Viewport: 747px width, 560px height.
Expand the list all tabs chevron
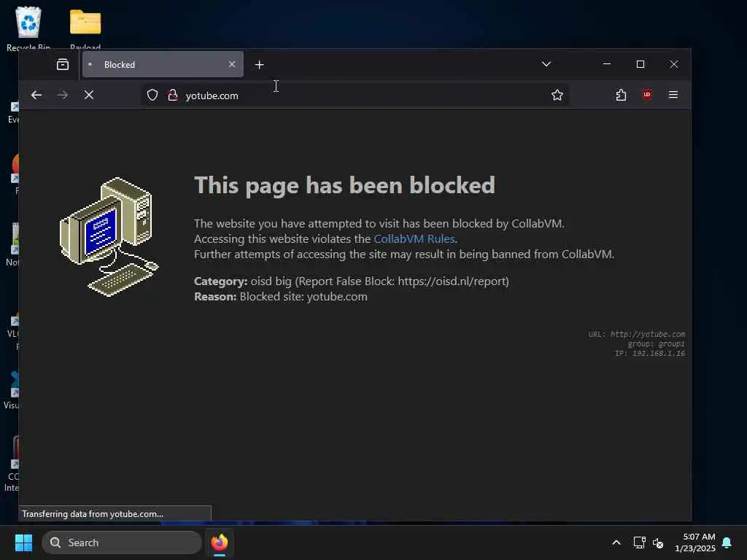[x=546, y=64]
